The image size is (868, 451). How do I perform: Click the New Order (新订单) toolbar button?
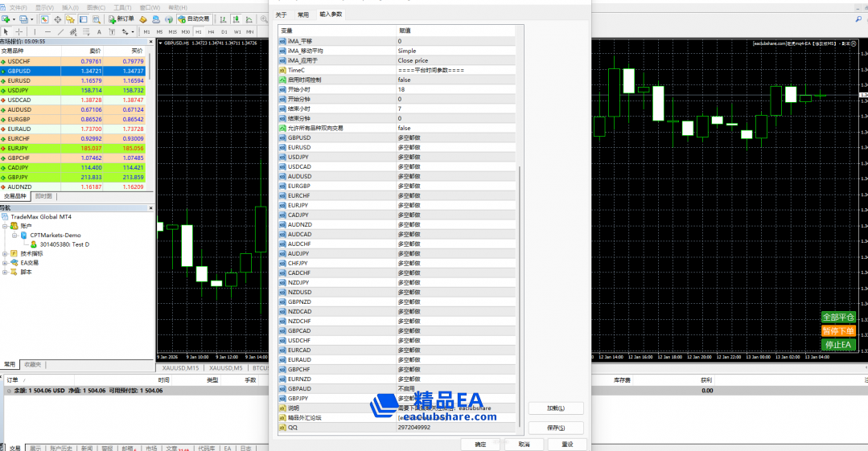pos(121,18)
